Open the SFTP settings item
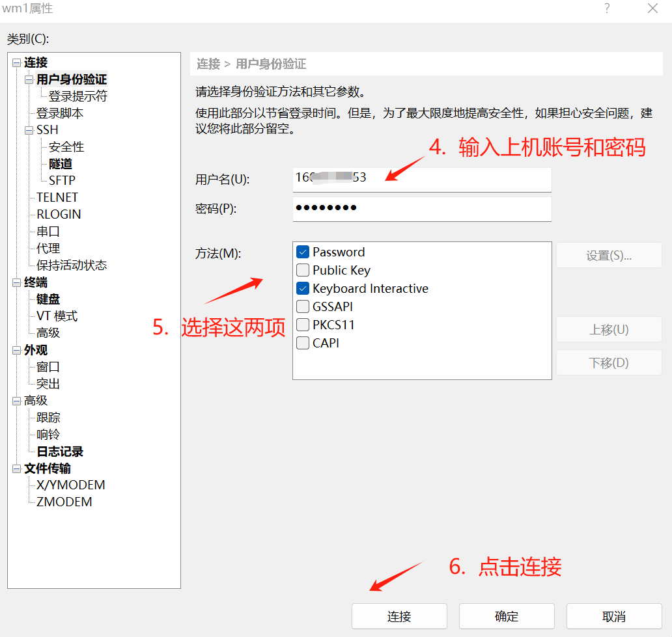Image resolution: width=672 pixels, height=637 pixels. (62, 181)
